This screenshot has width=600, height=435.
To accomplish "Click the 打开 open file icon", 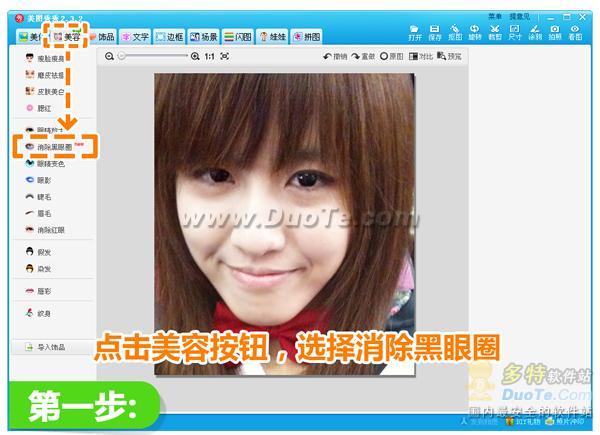I will [x=415, y=33].
